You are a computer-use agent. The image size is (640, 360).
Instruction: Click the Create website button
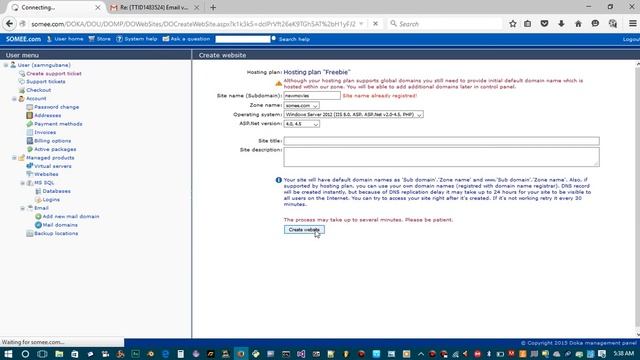tap(304, 230)
